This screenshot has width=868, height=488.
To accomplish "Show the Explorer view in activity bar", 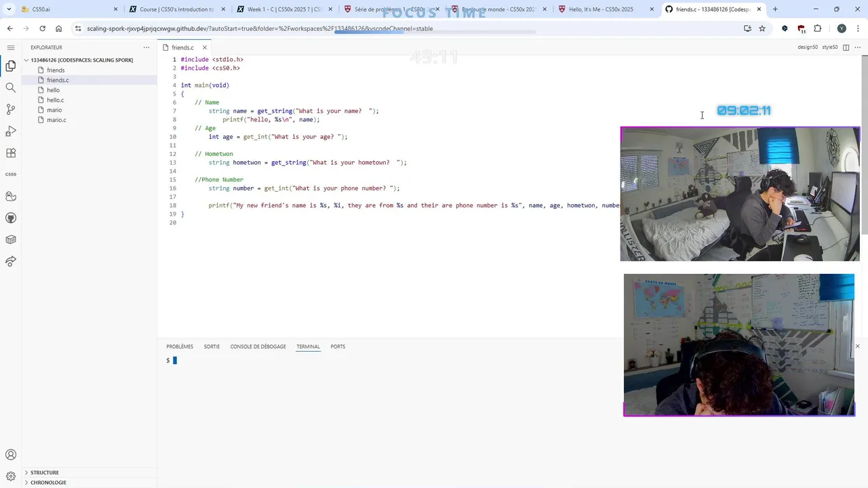I will tap(10, 66).
